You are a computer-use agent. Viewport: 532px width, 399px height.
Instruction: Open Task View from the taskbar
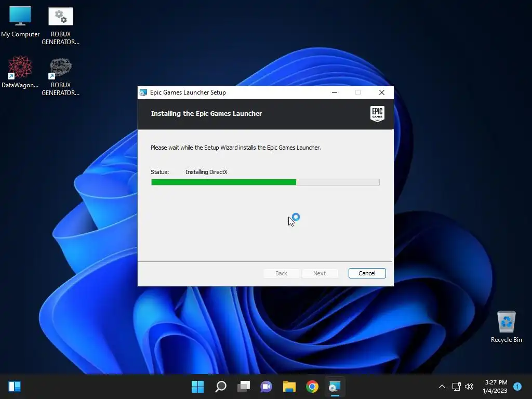tap(244, 387)
